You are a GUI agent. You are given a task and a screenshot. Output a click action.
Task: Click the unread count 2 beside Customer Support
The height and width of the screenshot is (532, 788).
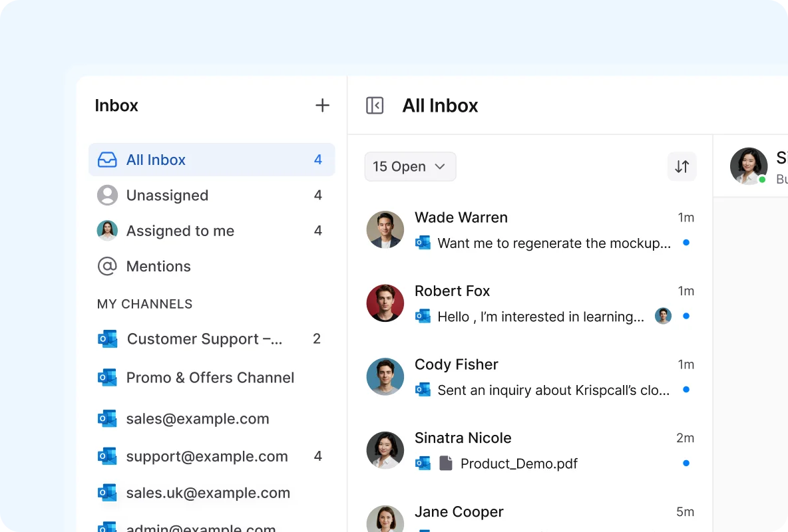tap(317, 338)
